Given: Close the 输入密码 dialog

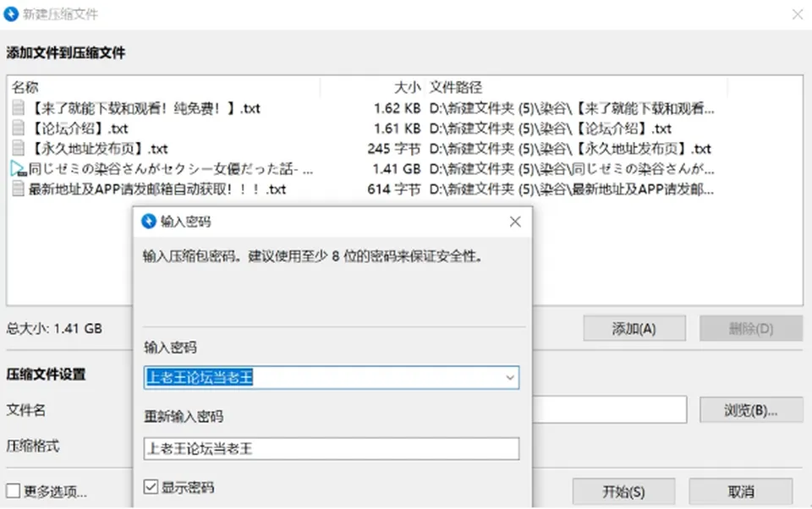Looking at the screenshot, I should 515,222.
